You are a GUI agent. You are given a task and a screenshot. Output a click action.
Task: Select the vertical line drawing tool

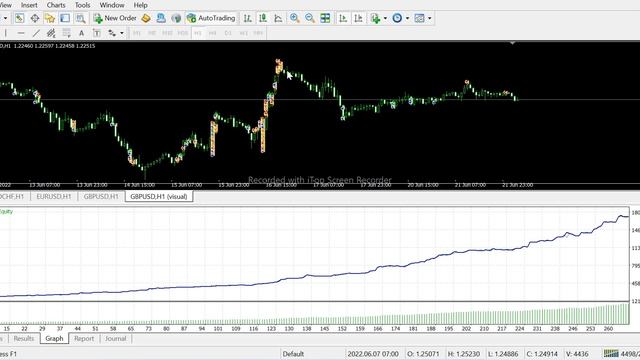[x=6, y=33]
